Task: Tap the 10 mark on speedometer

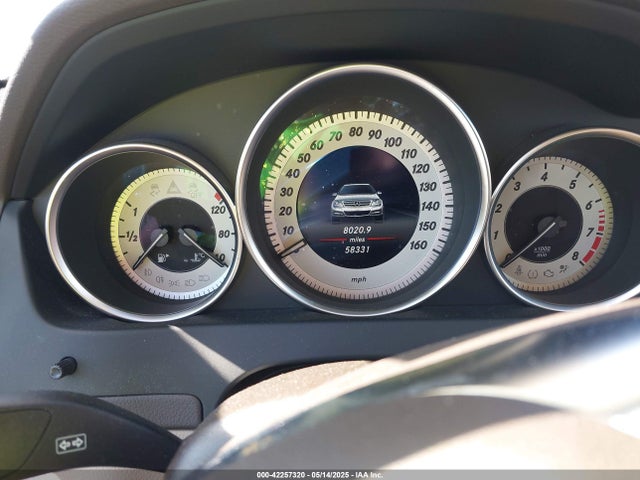Action: tap(288, 231)
